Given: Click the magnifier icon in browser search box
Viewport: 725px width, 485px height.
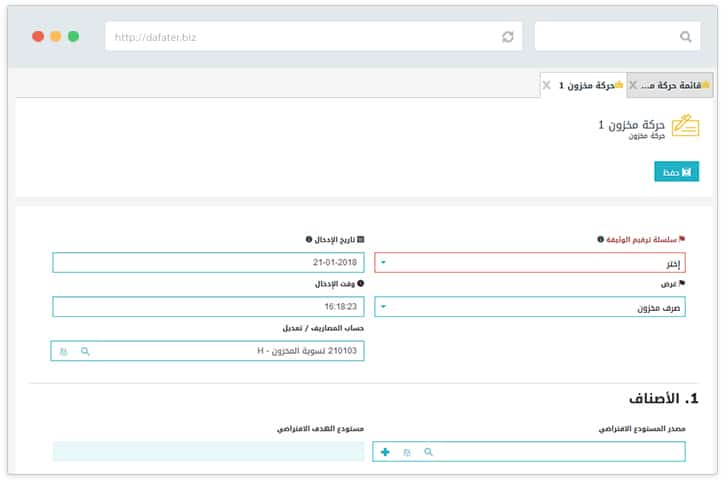Looking at the screenshot, I should click(686, 37).
